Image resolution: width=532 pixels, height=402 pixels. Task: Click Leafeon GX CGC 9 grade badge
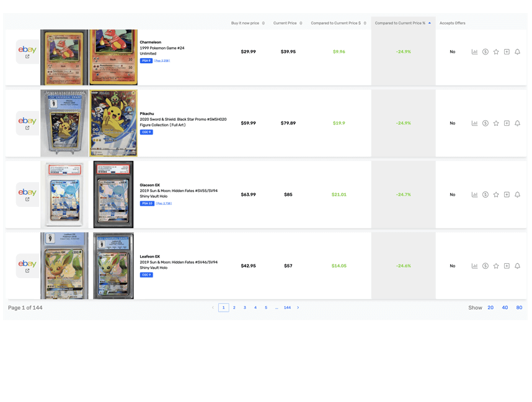(146, 275)
